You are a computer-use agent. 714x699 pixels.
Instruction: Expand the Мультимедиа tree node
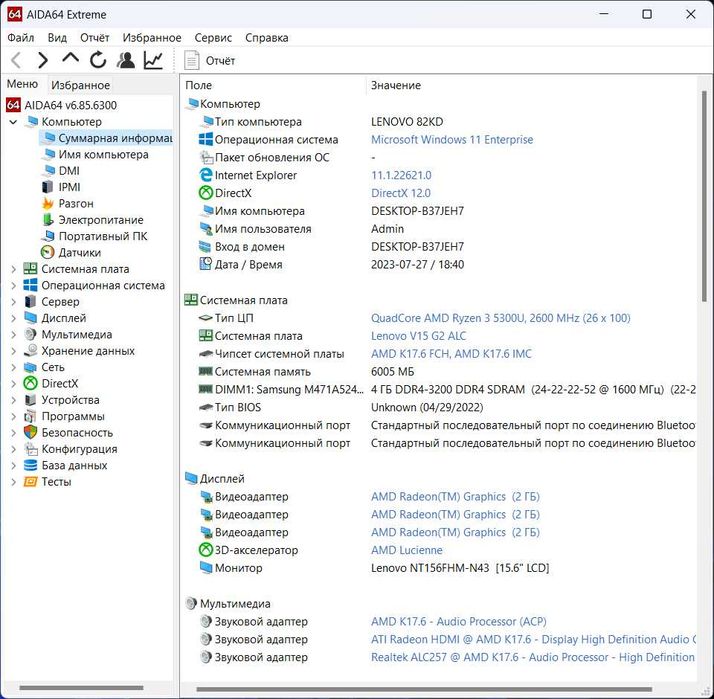click(x=14, y=335)
